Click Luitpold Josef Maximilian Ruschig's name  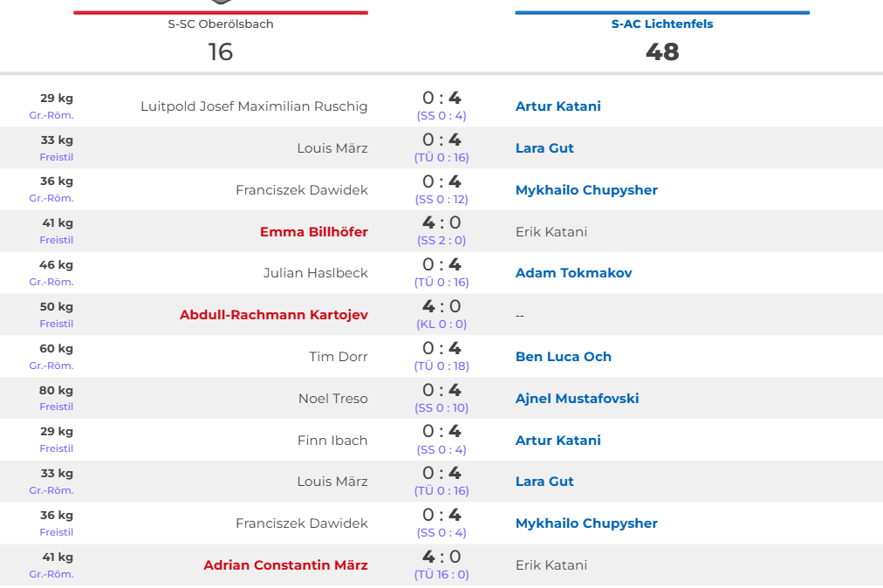pyautogui.click(x=254, y=106)
